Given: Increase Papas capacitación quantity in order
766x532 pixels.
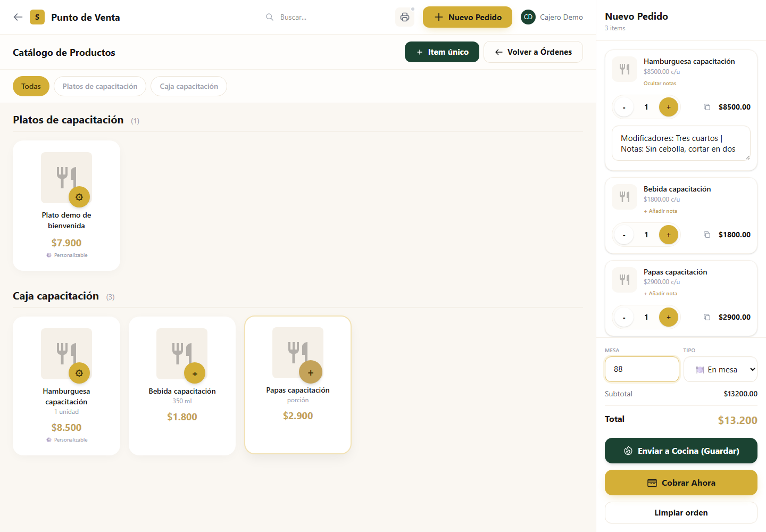Looking at the screenshot, I should tap(669, 317).
